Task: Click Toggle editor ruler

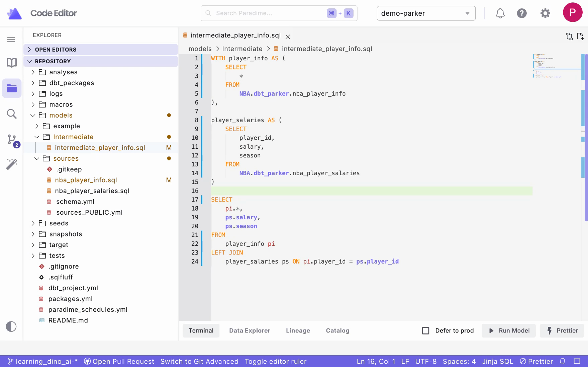Action: click(x=276, y=361)
